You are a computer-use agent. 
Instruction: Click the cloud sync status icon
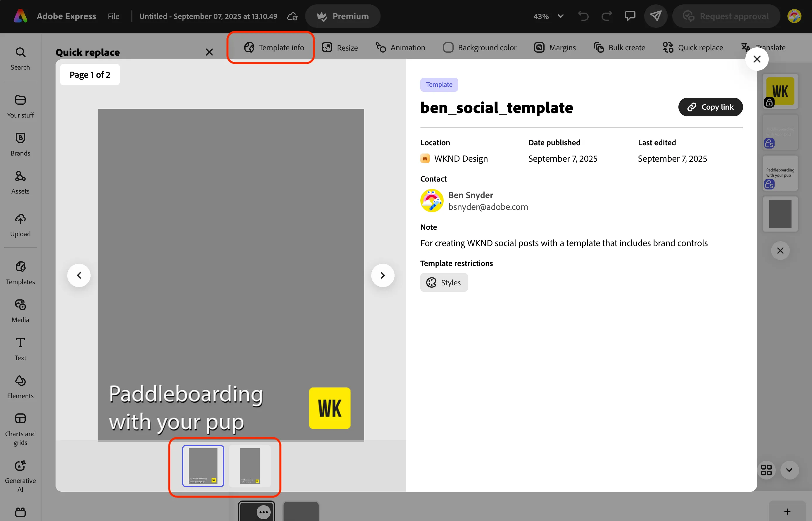pyautogui.click(x=292, y=16)
